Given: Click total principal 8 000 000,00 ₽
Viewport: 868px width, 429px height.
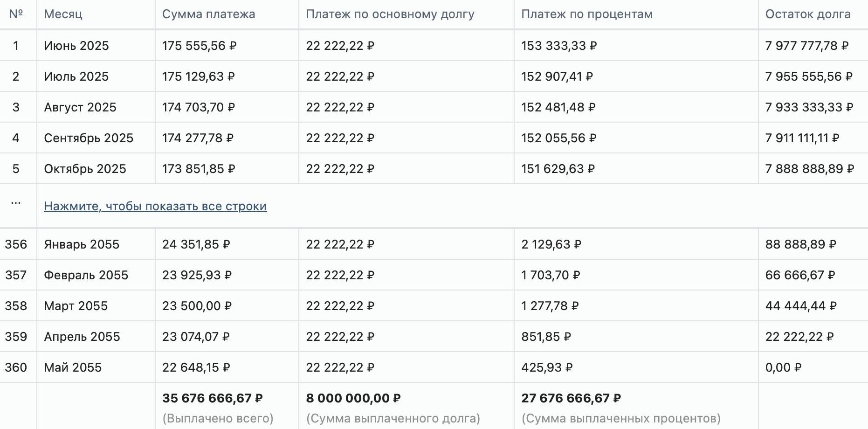Looking at the screenshot, I should click(353, 398).
